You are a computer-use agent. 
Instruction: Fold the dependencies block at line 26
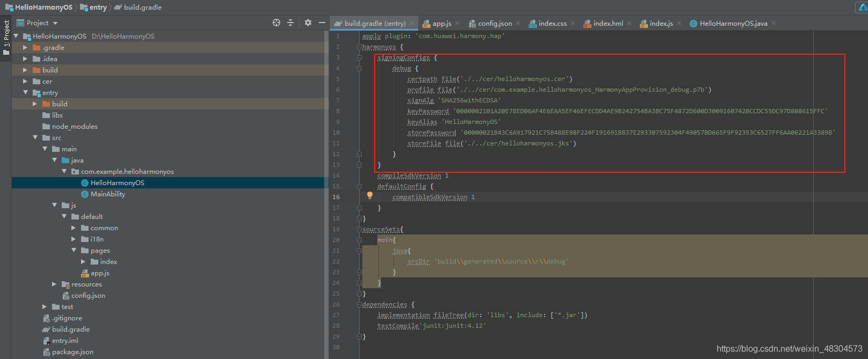click(359, 304)
